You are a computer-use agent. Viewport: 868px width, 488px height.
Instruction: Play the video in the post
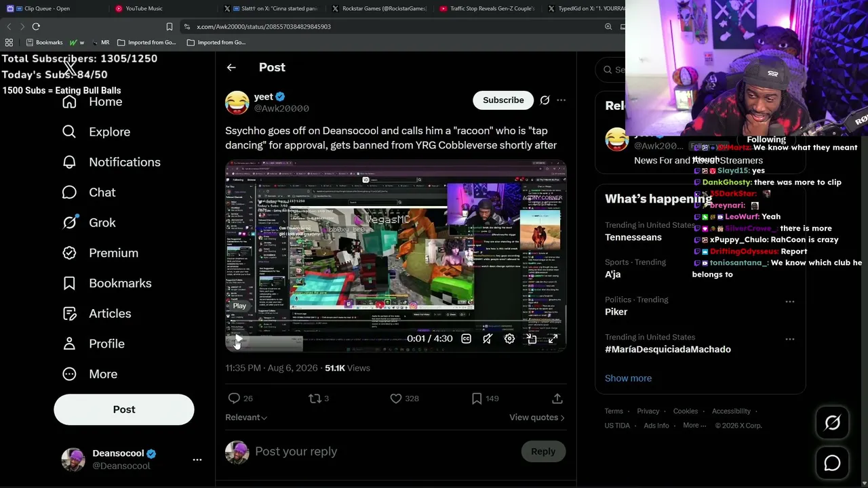click(238, 339)
